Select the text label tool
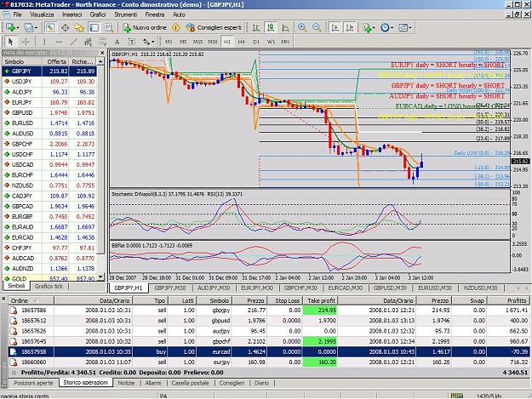This screenshot has width=532, height=399. click(132, 42)
